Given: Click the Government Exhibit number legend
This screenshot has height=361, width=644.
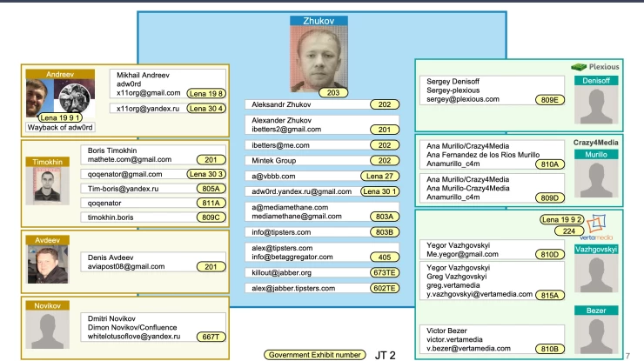Looking at the screenshot, I should coord(312,355).
